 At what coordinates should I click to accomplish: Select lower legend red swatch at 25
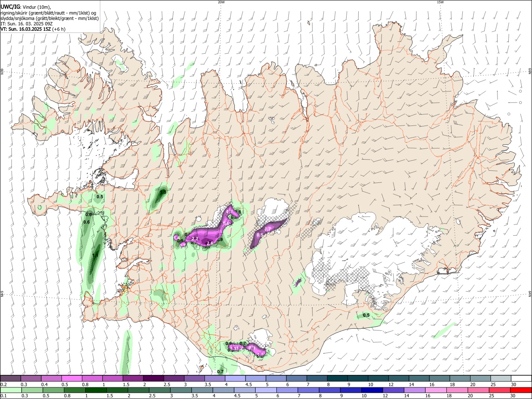pyautogui.click(x=500, y=390)
